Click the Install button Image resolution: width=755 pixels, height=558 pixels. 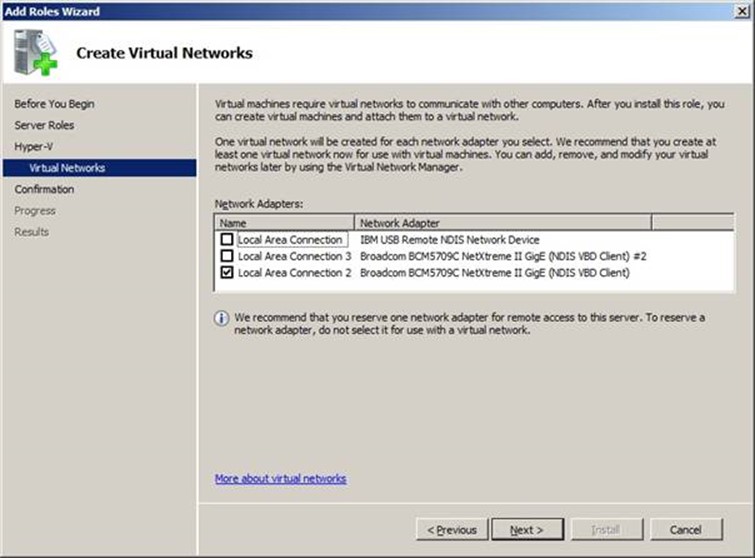tap(607, 530)
